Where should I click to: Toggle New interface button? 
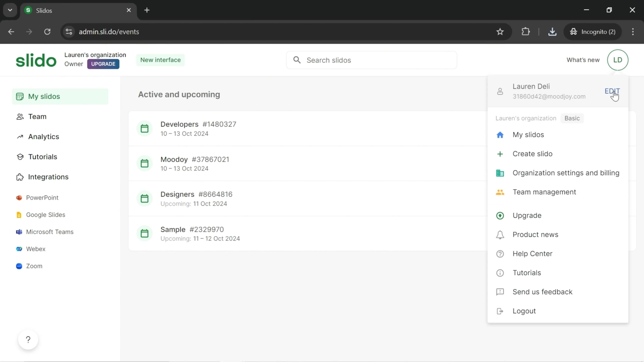tap(160, 60)
